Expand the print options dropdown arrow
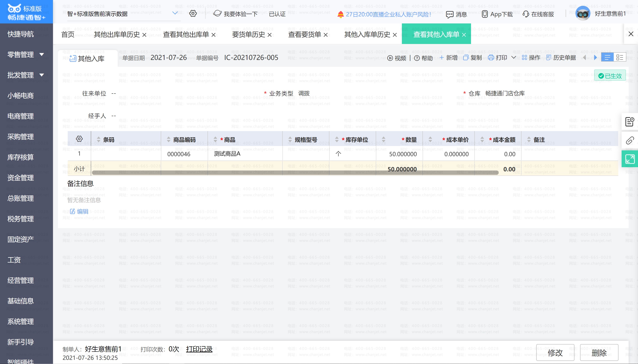 (514, 57)
